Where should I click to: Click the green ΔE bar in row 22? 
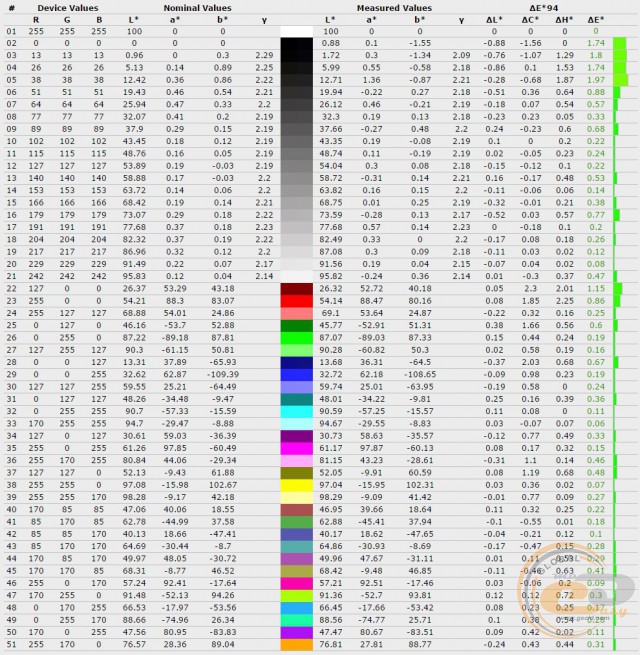coord(618,289)
